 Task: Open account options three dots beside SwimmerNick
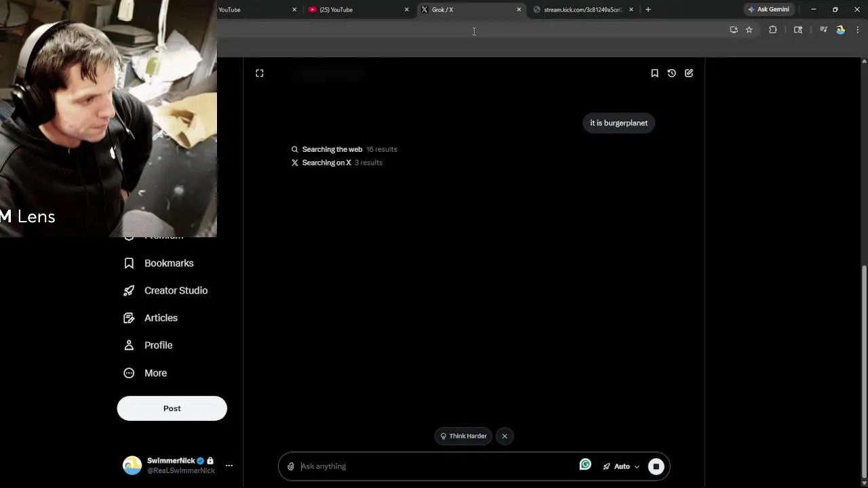pyautogui.click(x=229, y=466)
